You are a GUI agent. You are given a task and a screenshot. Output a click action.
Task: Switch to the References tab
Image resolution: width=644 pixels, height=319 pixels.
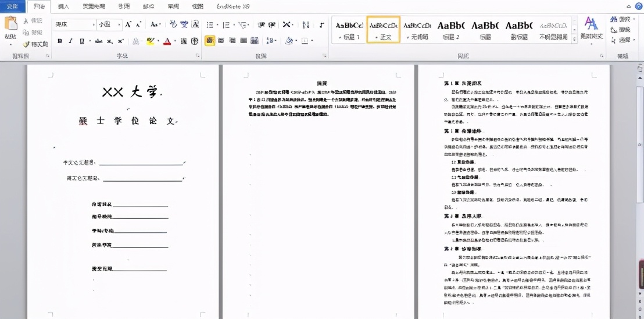pos(124,6)
